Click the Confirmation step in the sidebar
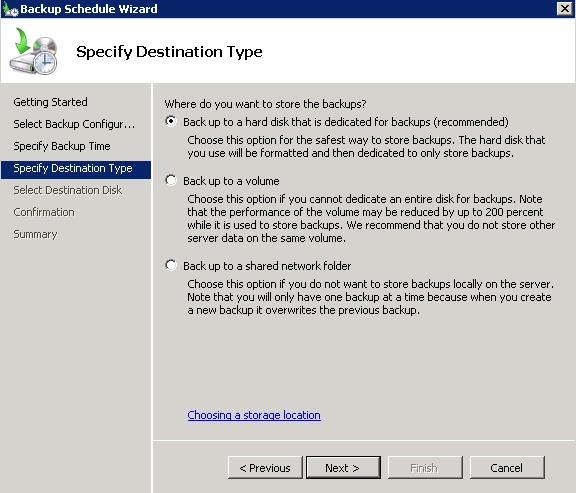Image resolution: width=576 pixels, height=493 pixels. (x=44, y=212)
